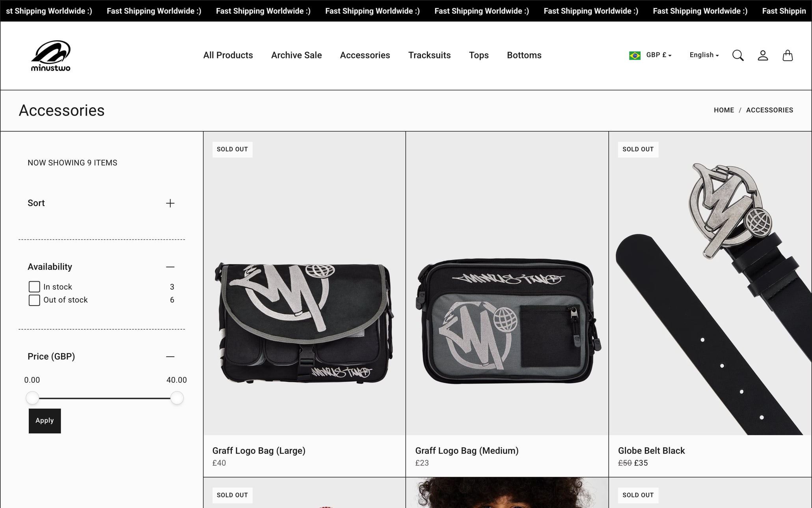Open All Products menu item
812x508 pixels.
(x=228, y=55)
